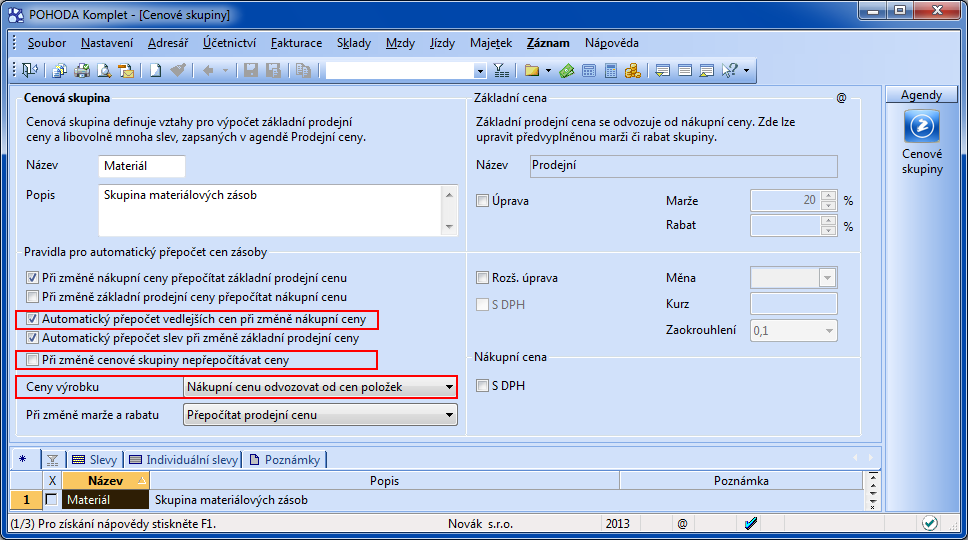Open the Zaokrouhlení dropdown
This screenshot has width=968, height=540.
[x=794, y=331]
